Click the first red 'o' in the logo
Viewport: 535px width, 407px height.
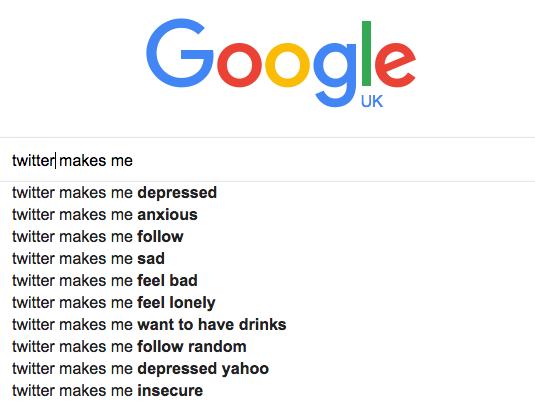click(239, 65)
